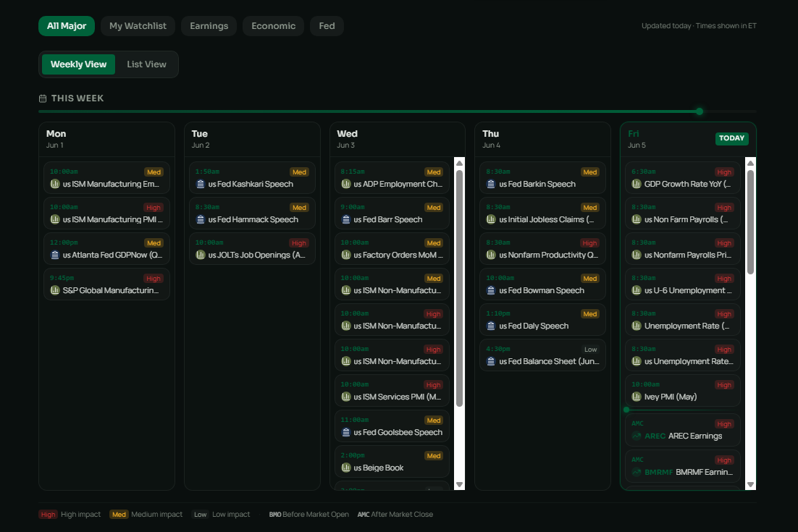The width and height of the screenshot is (798, 532).
Task: Click chart icon on ISM Manufacturing PMI event
Action: coord(55,220)
